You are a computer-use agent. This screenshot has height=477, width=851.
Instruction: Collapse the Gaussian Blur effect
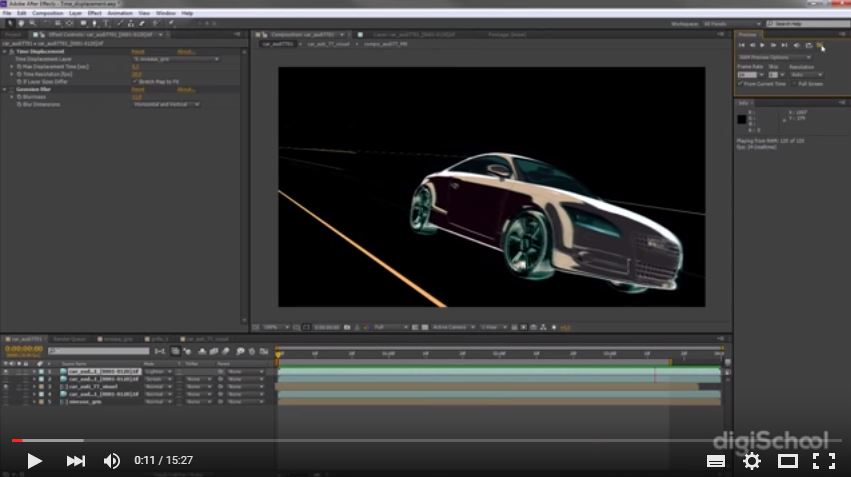5,90
